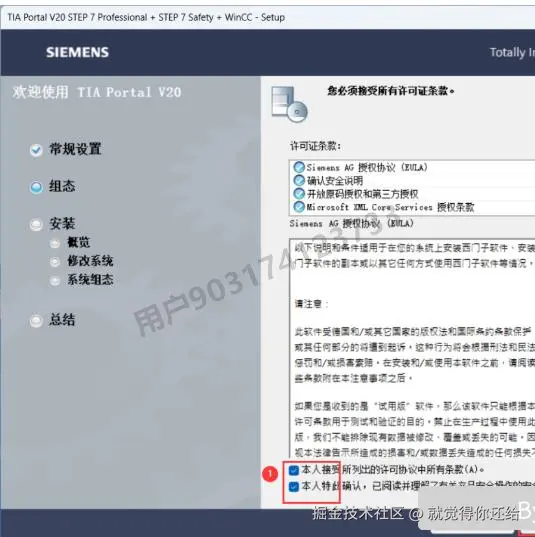Click the blue active-step icon beside 组态
This screenshot has width=535, height=537.
(36, 187)
